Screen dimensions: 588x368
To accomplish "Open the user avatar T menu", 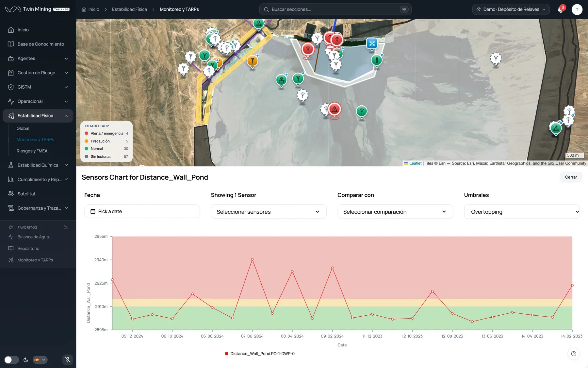I will (577, 9).
